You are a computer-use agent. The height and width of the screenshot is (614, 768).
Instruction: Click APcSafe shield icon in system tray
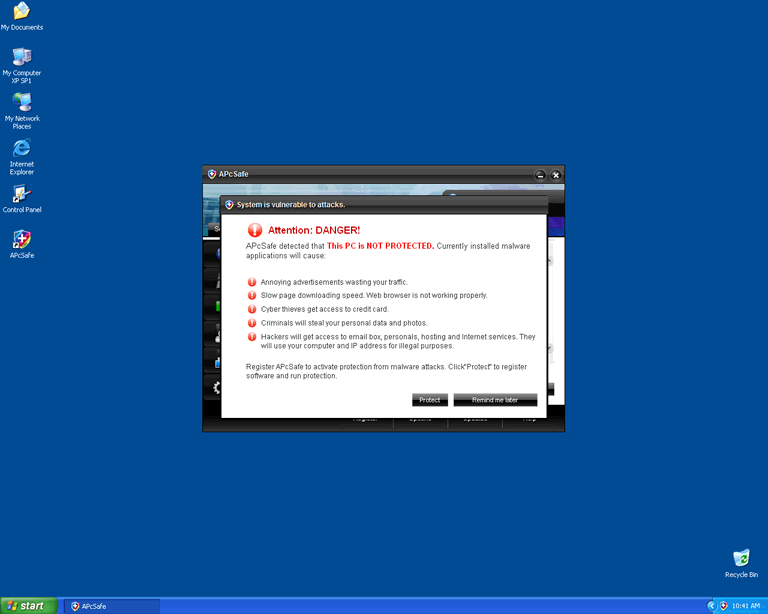point(723,606)
